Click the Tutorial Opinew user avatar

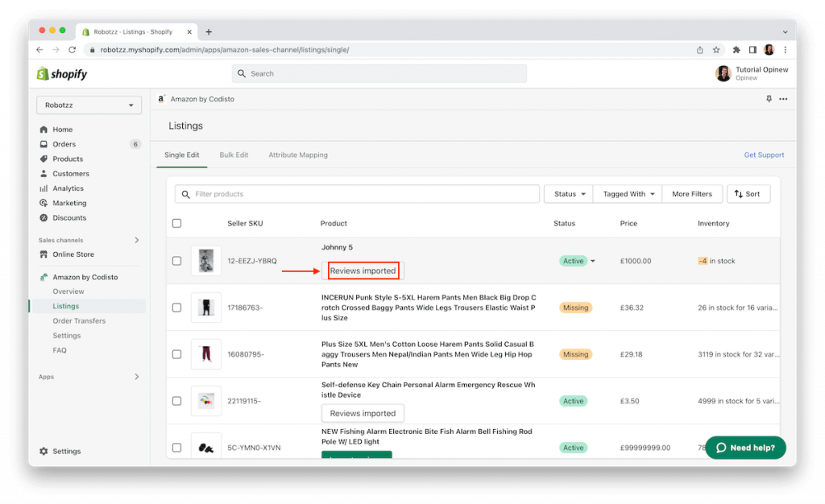pyautogui.click(x=723, y=73)
